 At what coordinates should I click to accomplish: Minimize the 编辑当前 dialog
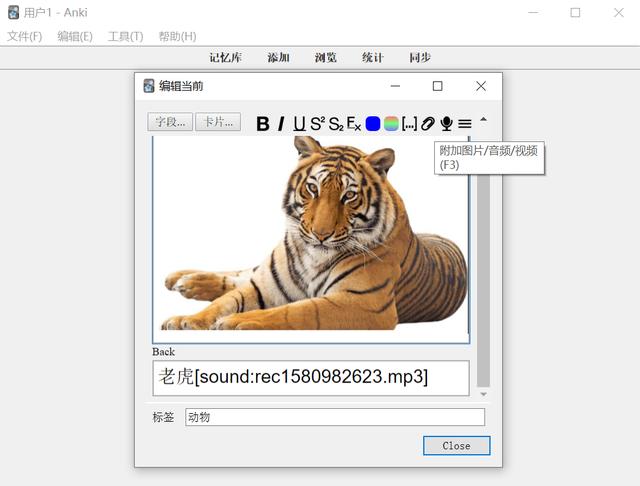click(x=395, y=86)
